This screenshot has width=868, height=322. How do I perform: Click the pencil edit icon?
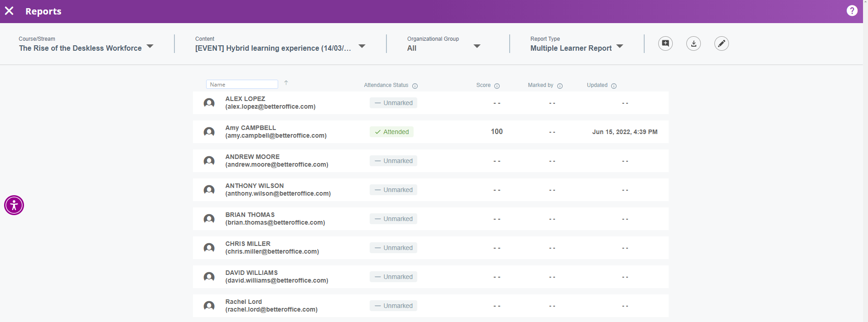721,43
